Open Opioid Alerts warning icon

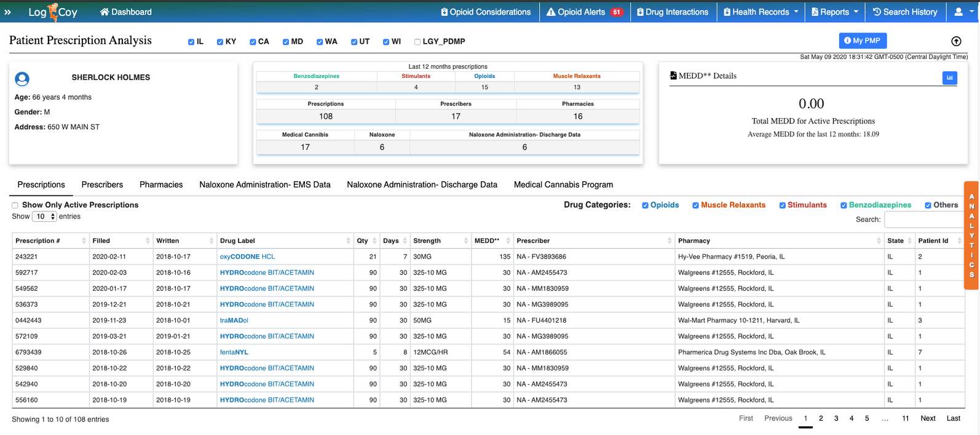551,12
